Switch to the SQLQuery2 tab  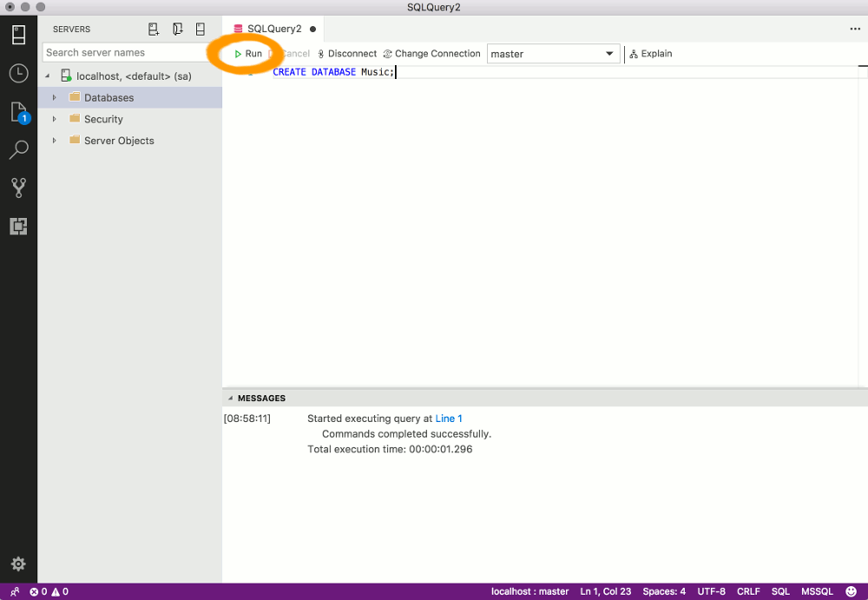pyautogui.click(x=274, y=29)
